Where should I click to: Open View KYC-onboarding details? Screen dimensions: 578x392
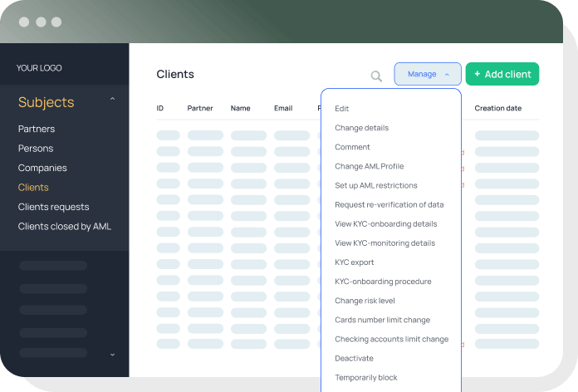pyautogui.click(x=386, y=224)
